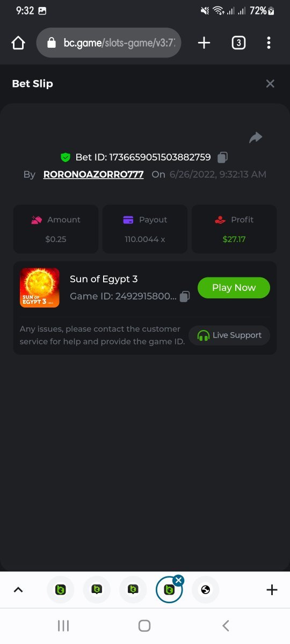This screenshot has height=644, width=290.
Task: Open the Sun of Egypt 3 game thumbnail
Action: (x=40, y=288)
